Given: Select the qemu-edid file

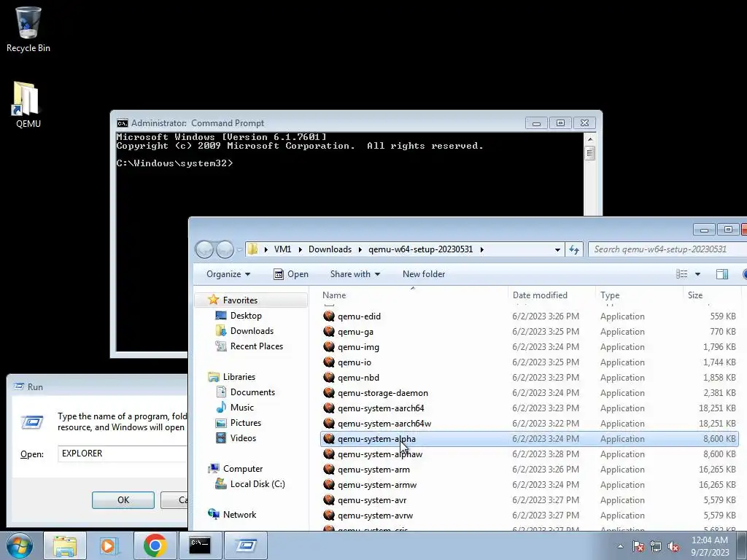Looking at the screenshot, I should pos(530,316).
